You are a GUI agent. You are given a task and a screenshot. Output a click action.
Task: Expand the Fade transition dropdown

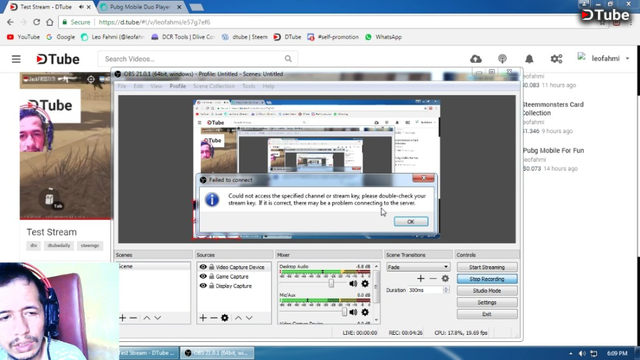click(x=446, y=267)
